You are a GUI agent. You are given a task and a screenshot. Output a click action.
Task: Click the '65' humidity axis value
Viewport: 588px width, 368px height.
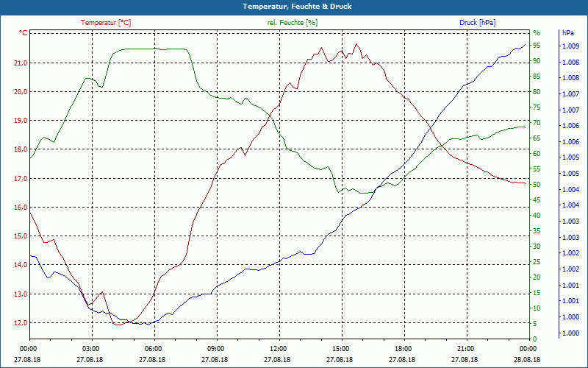pyautogui.click(x=537, y=138)
